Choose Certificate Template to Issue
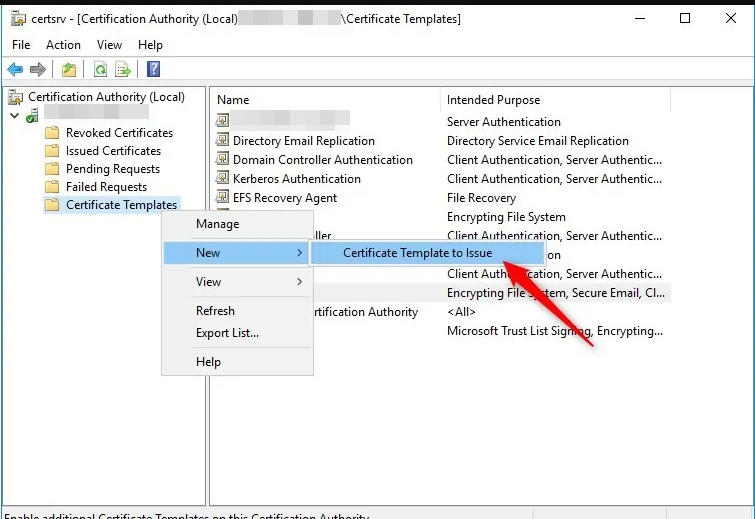The height and width of the screenshot is (519, 755). 417,253
